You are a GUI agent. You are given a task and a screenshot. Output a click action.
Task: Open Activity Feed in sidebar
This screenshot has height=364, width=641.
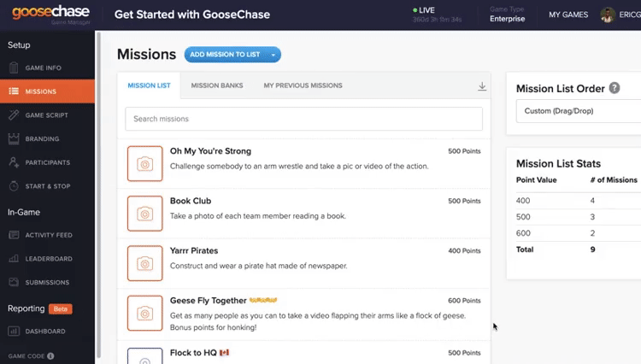pyautogui.click(x=47, y=235)
